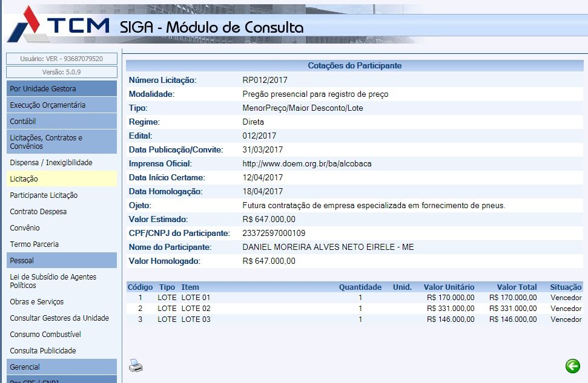The height and width of the screenshot is (383, 588).
Task: Select Consumo Combustível menu item
Action: click(x=45, y=335)
